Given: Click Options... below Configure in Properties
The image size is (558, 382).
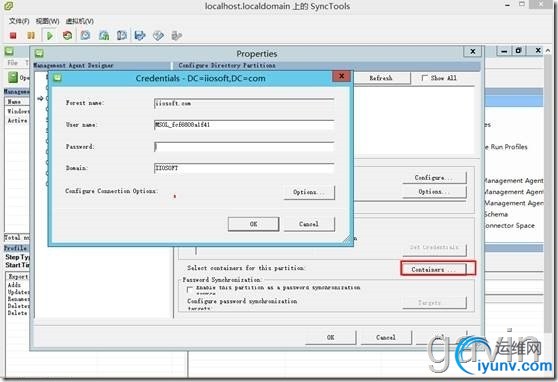Looking at the screenshot, I should [x=434, y=192].
